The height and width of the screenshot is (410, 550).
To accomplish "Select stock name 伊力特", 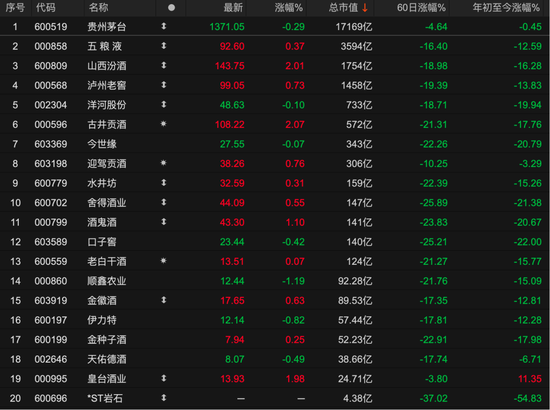I will point(102,320).
